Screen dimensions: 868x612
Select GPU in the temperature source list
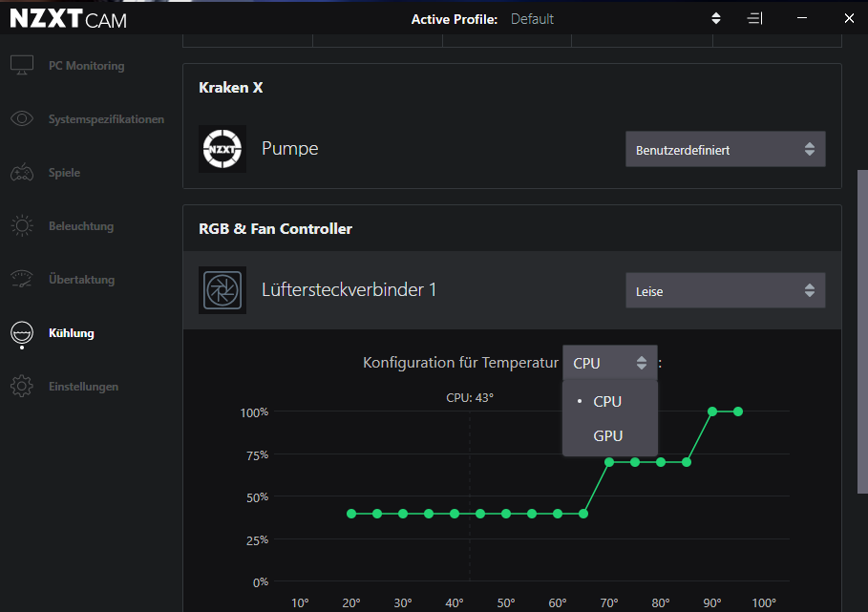point(610,435)
